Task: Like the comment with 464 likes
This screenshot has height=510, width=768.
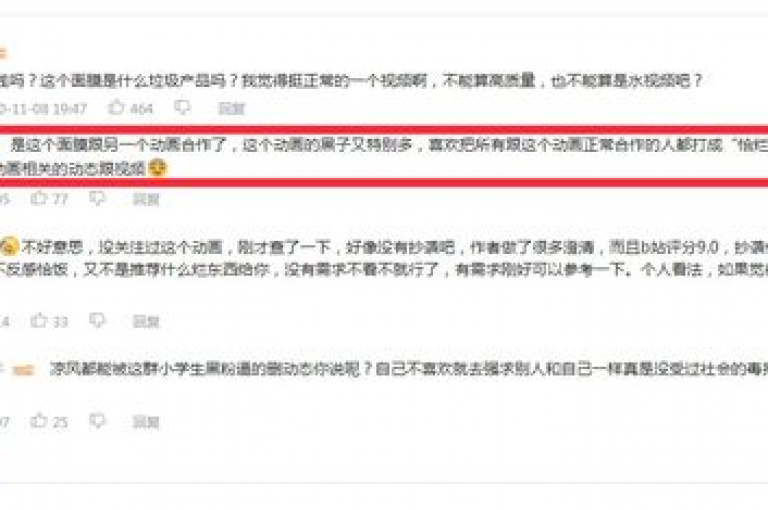Action: coord(116,107)
